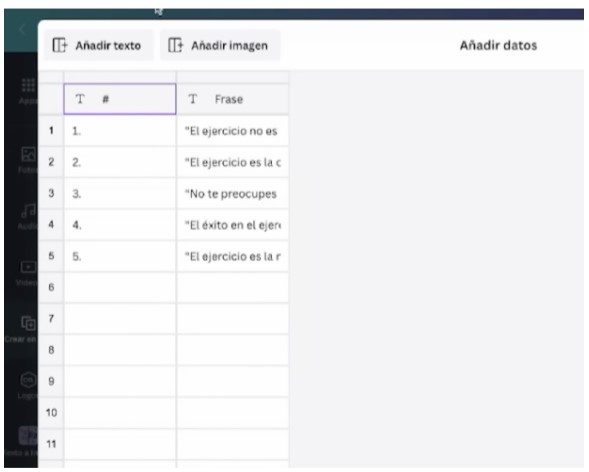Click the Añadir texto column icon
The height and width of the screenshot is (472, 589).
point(60,45)
